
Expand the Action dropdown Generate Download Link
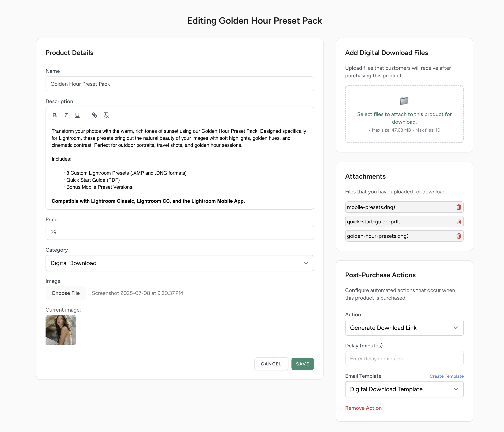404,328
